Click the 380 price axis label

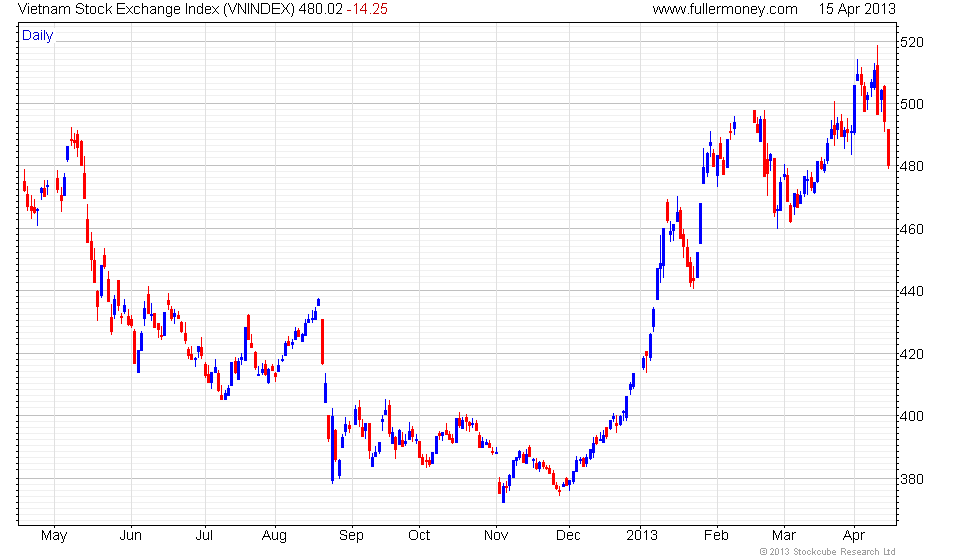911,479
